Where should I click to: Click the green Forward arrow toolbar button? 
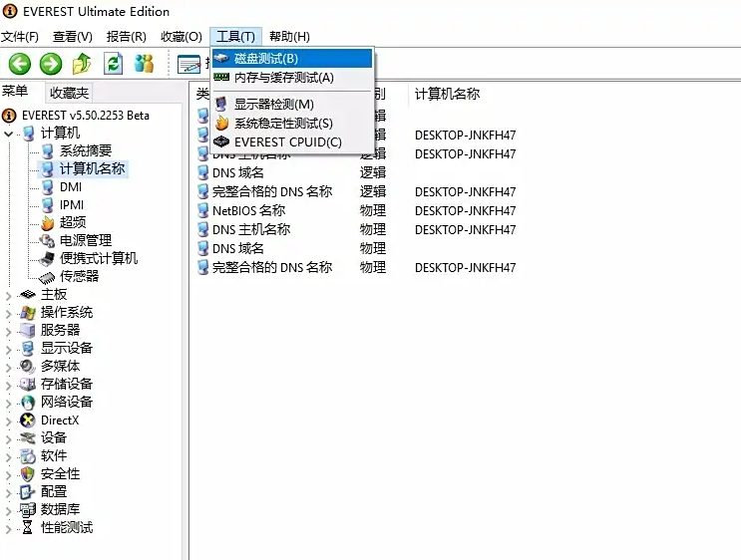pos(51,64)
